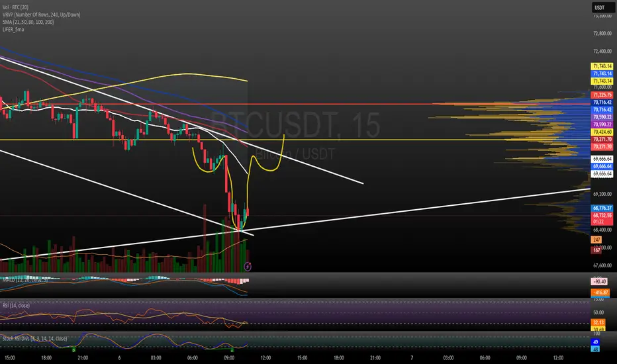Click the blue 71,743.14 price label
617x364 pixels.
click(x=602, y=73)
